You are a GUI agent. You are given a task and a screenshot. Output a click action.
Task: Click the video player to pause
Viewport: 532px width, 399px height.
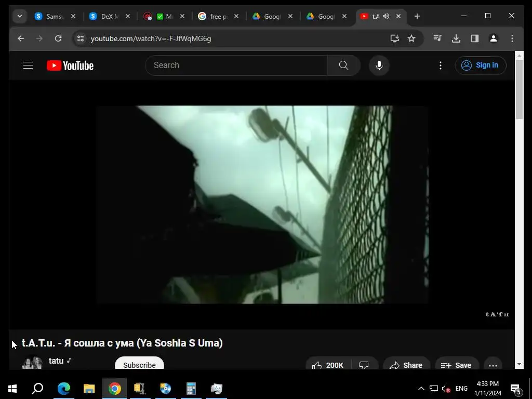[x=262, y=205]
